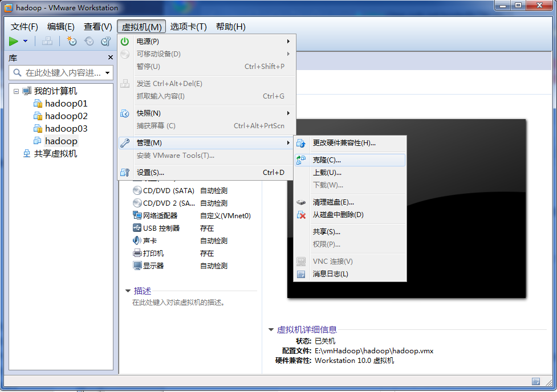Click the snapshot icon beside 快照(N)

(125, 113)
